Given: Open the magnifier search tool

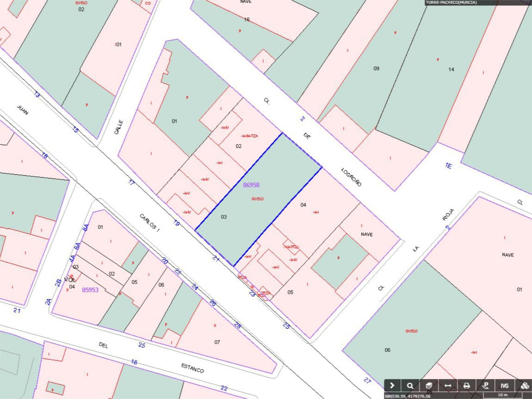Looking at the screenshot, I should (x=410, y=385).
